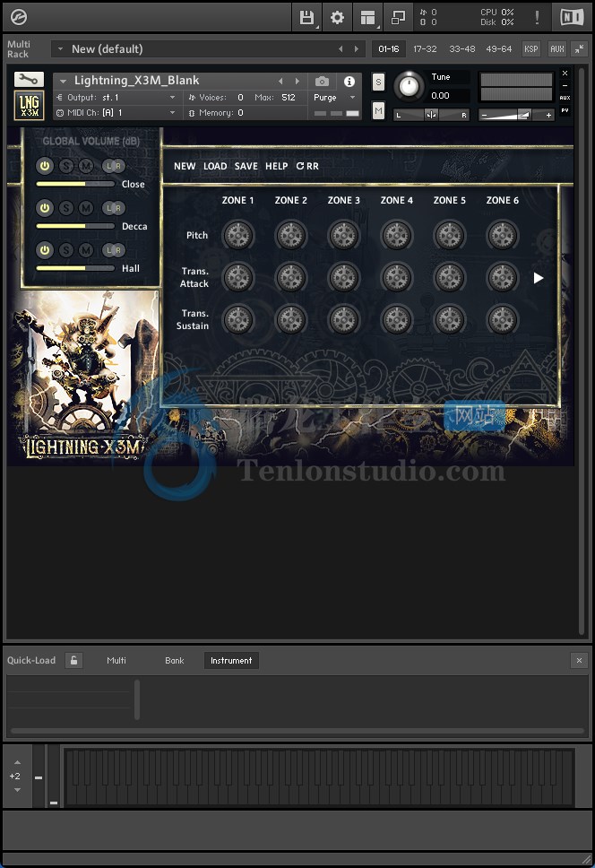595x868 pixels.
Task: Toggle the Close mic power button
Action: pos(45,166)
